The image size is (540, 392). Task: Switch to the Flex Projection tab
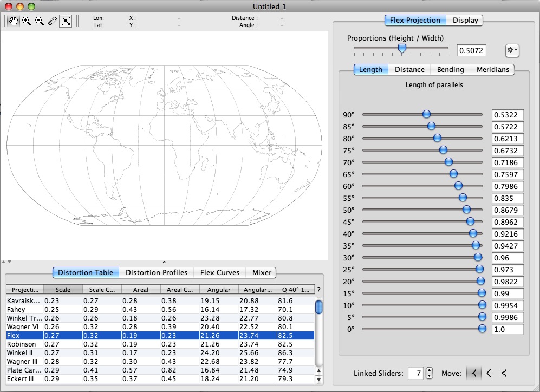coord(415,21)
